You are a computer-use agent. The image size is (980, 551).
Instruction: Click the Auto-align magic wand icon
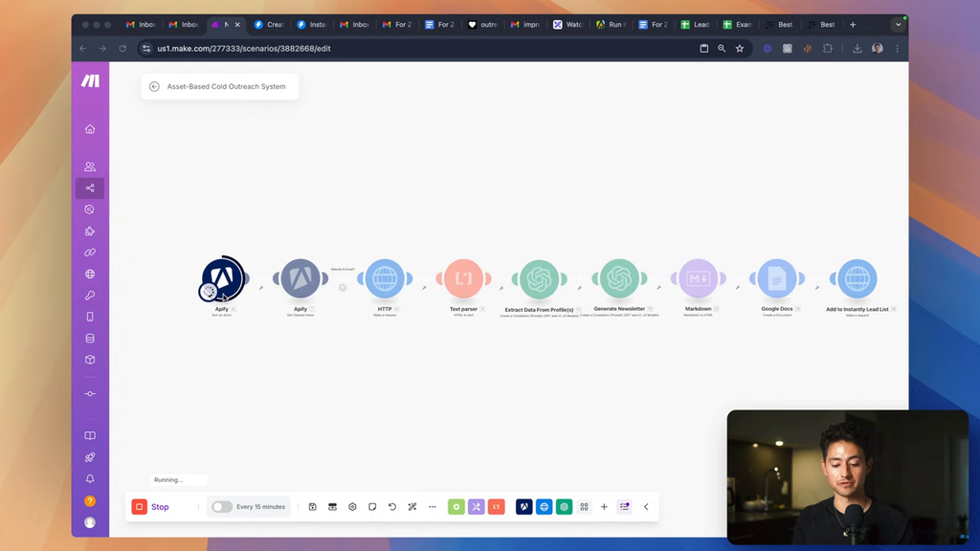(412, 507)
